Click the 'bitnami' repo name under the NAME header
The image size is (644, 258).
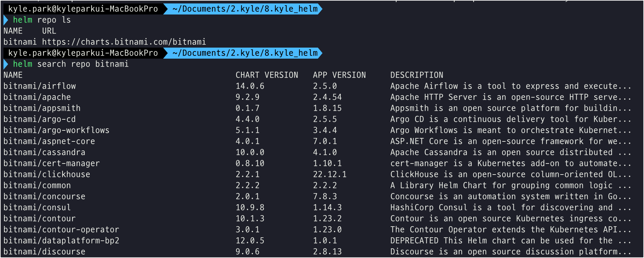point(20,42)
